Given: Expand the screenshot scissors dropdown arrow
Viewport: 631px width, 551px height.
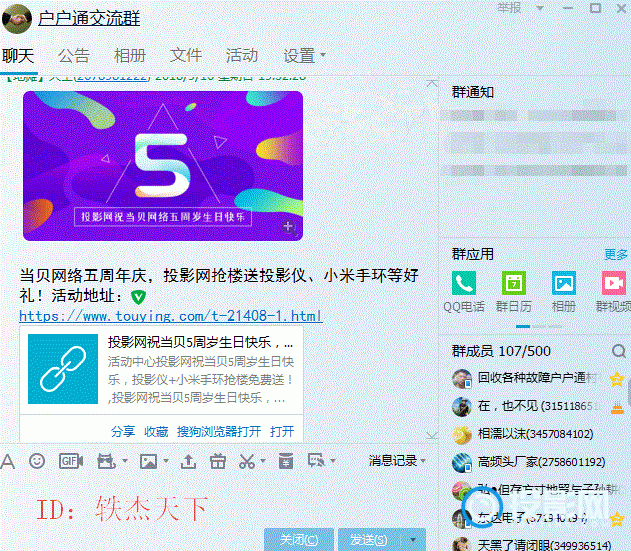Looking at the screenshot, I should [x=263, y=461].
